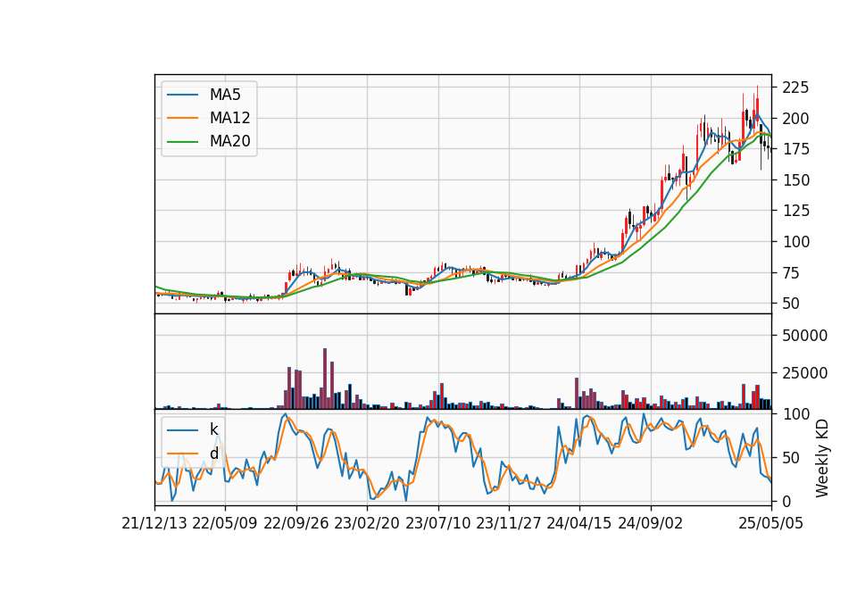Click the 23/07/10 date label
Screen dimensions: 857x616
point(437,523)
